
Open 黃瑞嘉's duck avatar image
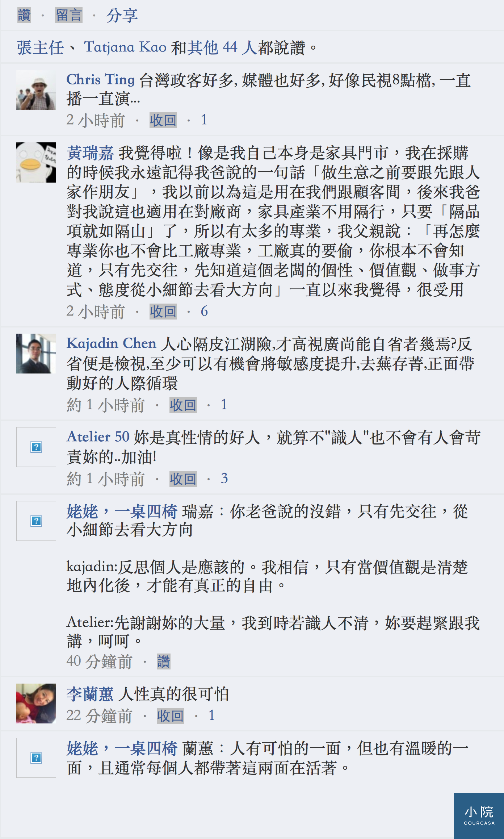tap(36, 162)
